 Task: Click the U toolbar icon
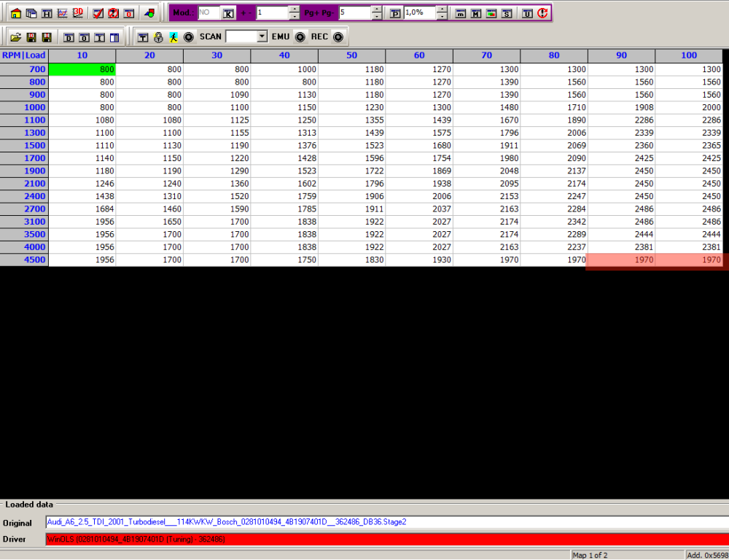click(x=527, y=13)
